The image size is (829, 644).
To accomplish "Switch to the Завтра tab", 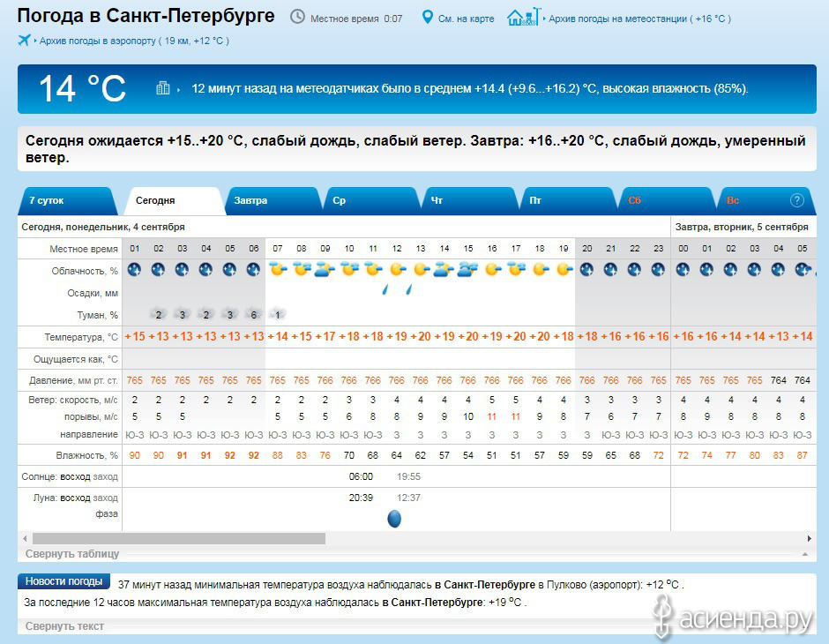I will pos(273,201).
